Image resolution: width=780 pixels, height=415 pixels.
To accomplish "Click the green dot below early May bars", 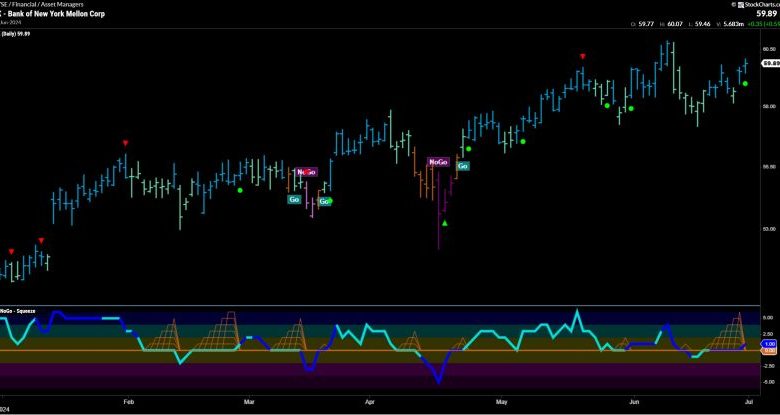I will (x=523, y=141).
